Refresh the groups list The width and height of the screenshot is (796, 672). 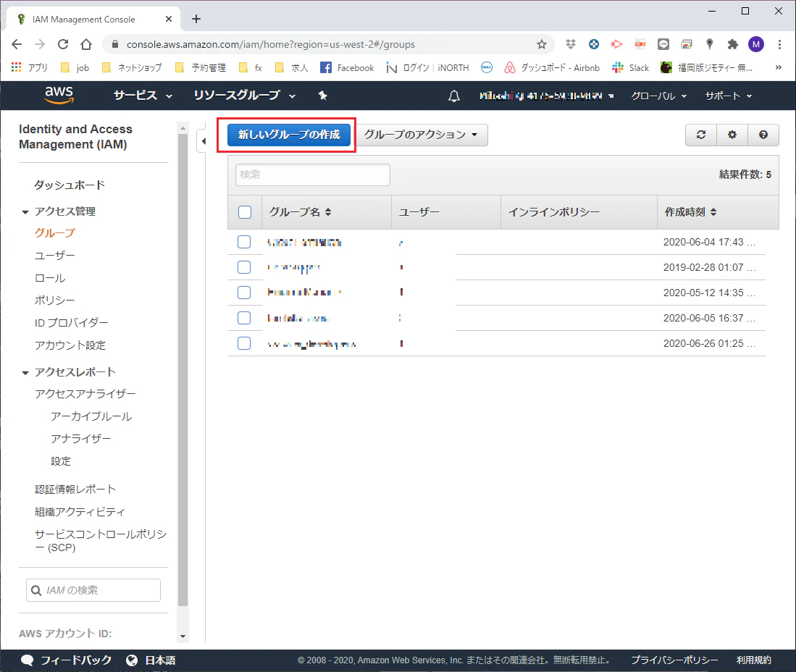point(701,135)
